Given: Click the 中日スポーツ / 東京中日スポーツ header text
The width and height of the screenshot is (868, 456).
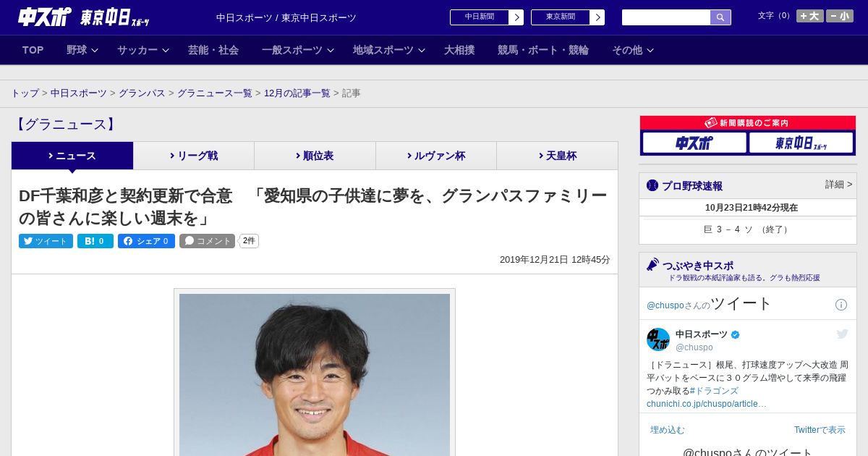Looking at the screenshot, I should tap(286, 18).
